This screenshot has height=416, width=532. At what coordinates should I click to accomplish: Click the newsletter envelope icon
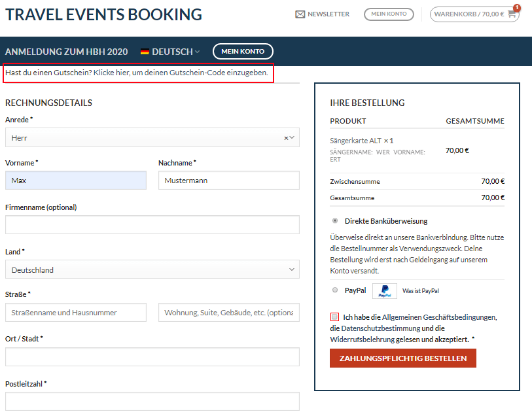(x=300, y=14)
